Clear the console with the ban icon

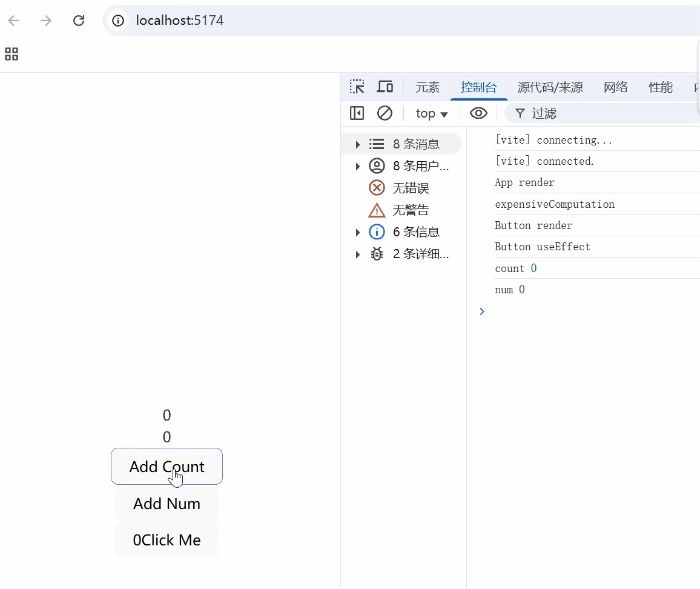(x=385, y=113)
